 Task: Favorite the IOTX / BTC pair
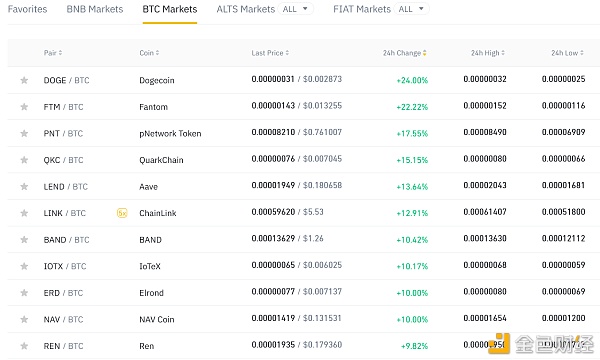point(24,266)
